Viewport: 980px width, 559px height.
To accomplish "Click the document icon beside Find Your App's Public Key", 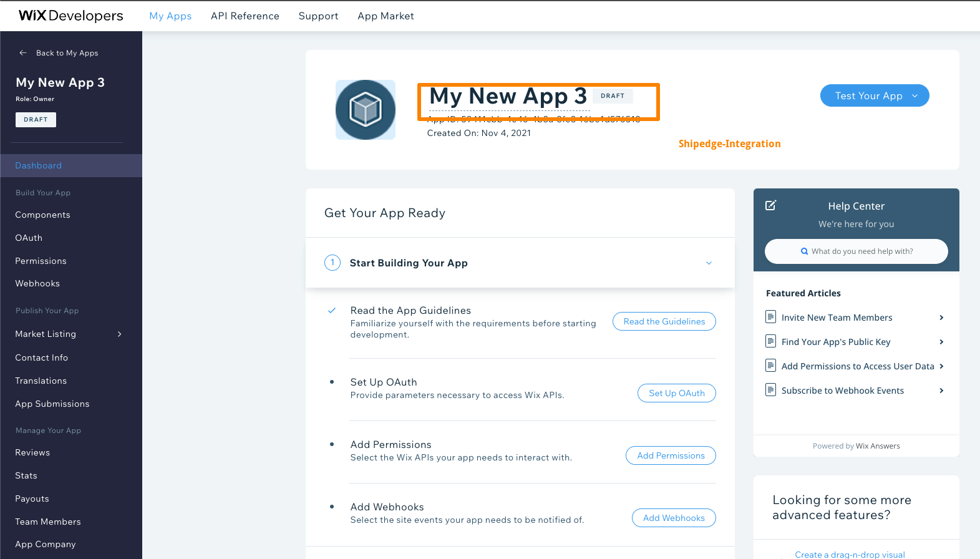I will (771, 341).
